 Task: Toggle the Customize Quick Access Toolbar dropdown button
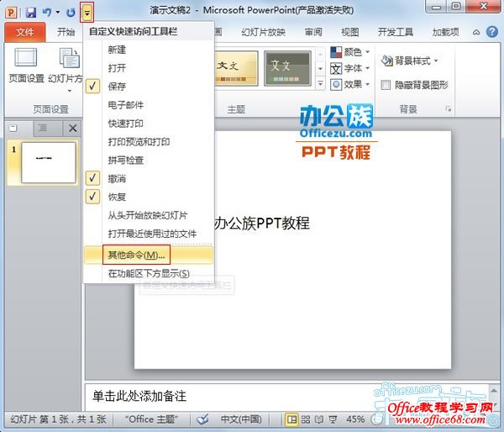coord(87,13)
